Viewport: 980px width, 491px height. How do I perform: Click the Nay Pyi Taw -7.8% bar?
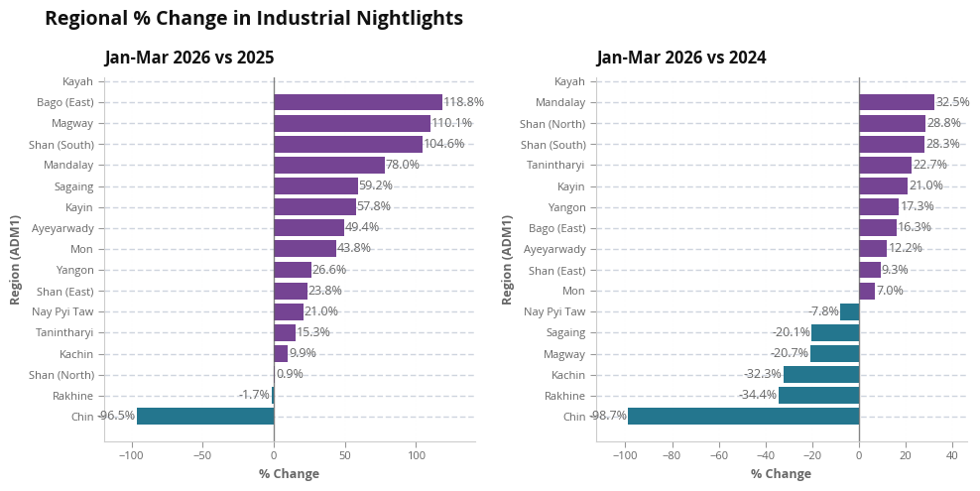(x=849, y=311)
